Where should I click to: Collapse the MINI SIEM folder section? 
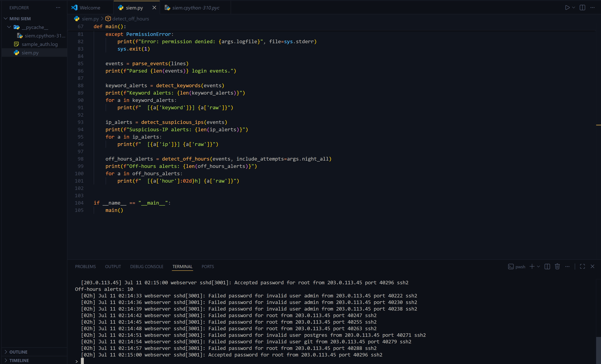click(x=20, y=19)
